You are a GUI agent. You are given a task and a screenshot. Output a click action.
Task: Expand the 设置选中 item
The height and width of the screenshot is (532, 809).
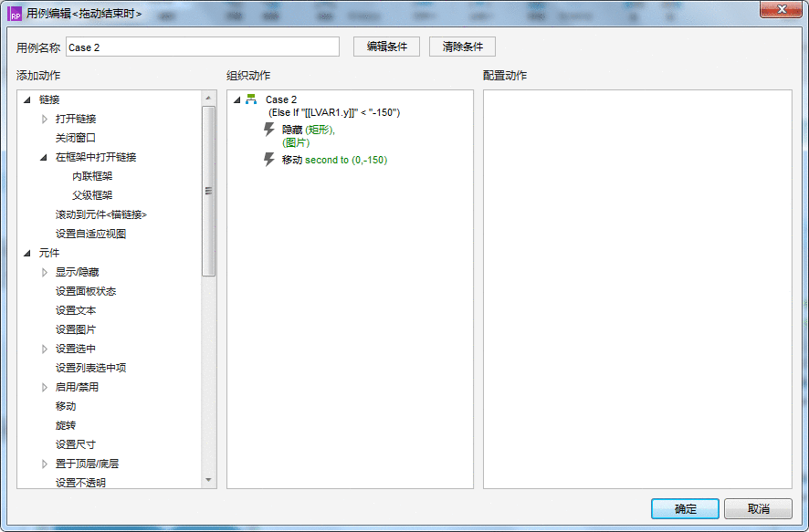45,349
